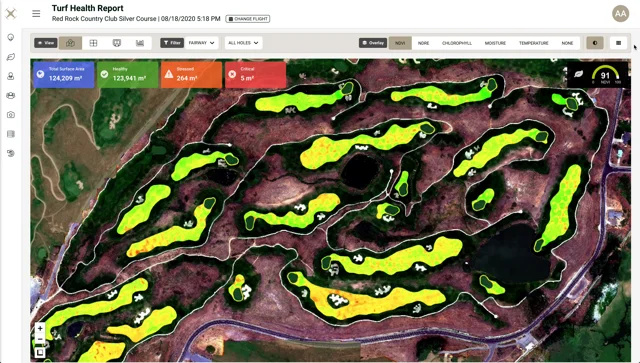Open the hamburger navigation menu
Screen dimensions: 640x363
point(36,13)
